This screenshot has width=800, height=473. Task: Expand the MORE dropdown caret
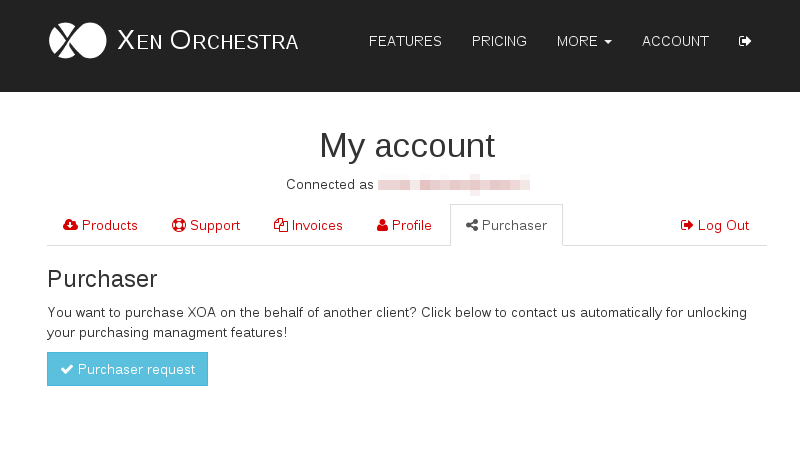click(608, 42)
